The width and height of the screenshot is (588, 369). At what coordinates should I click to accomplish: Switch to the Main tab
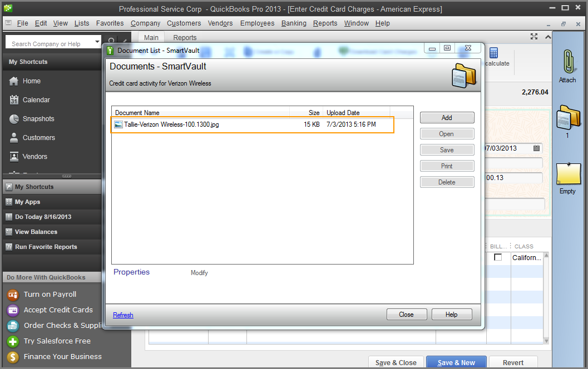(x=151, y=37)
